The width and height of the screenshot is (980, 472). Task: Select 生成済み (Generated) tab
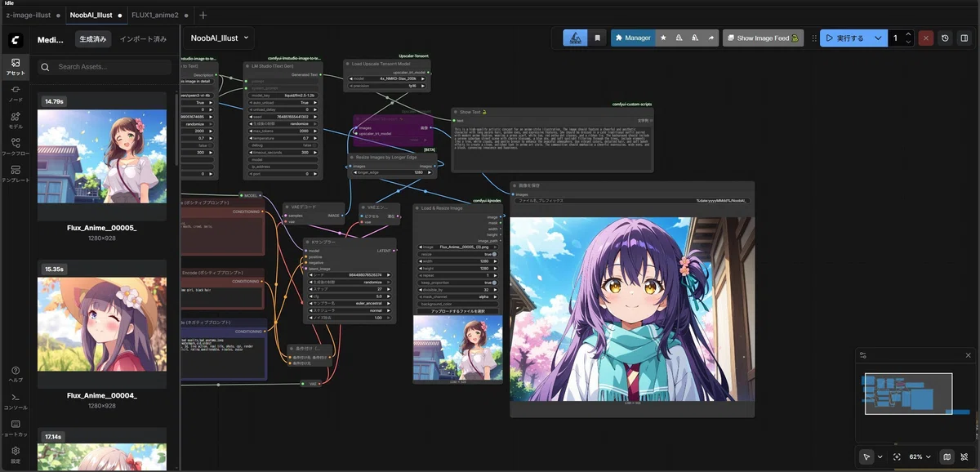(x=92, y=39)
